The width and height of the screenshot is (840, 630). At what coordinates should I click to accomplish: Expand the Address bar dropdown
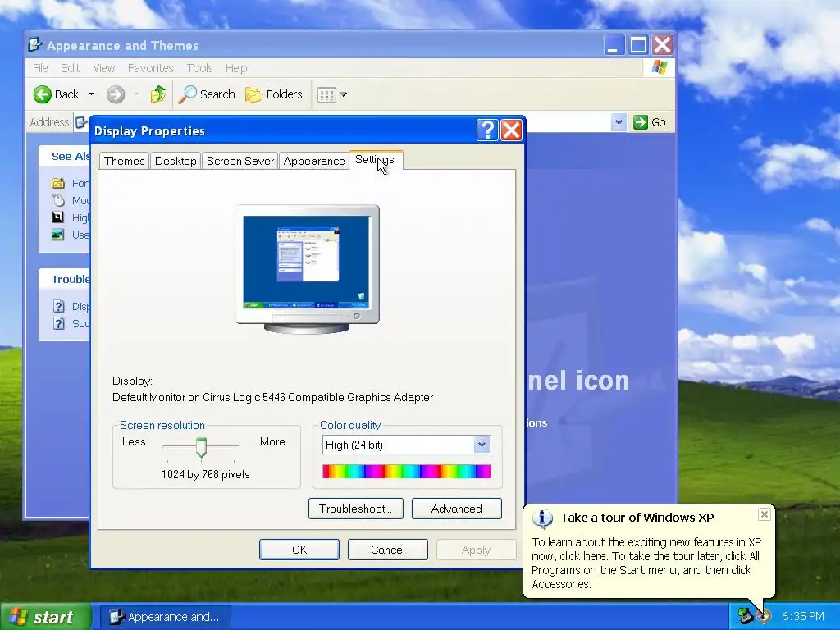pyautogui.click(x=619, y=122)
